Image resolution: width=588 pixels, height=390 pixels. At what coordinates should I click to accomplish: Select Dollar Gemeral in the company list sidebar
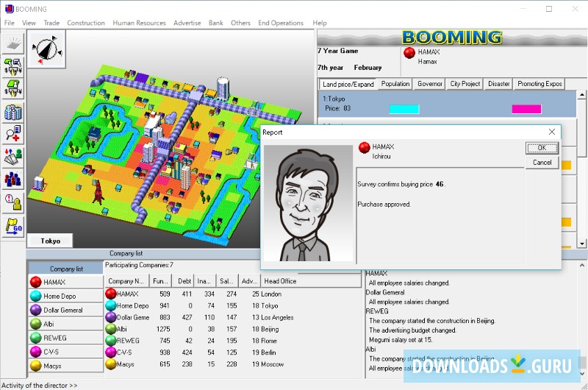[x=66, y=310]
